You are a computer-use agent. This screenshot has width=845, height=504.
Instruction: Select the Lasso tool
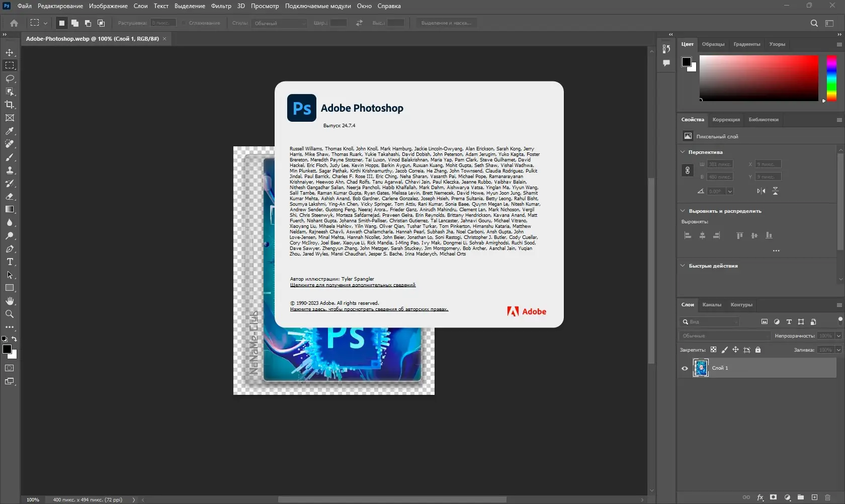point(10,78)
